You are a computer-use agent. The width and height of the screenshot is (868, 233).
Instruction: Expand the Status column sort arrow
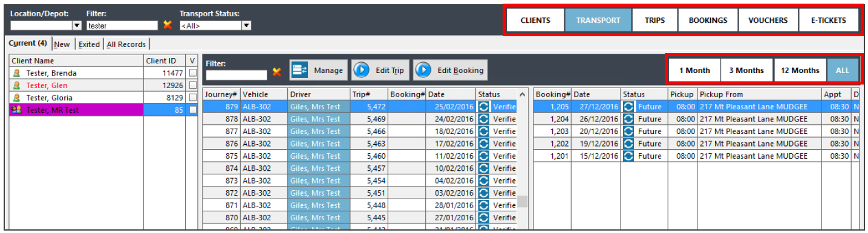tap(523, 94)
